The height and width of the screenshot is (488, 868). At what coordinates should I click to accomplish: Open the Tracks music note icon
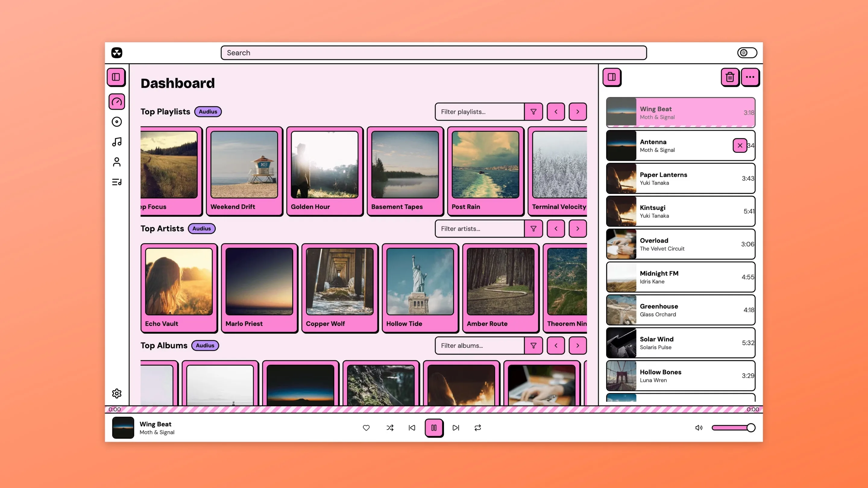pos(117,142)
